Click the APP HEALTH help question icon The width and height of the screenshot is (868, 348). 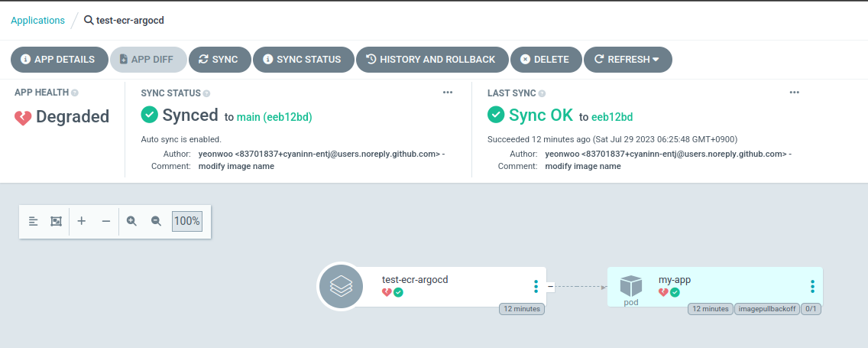(x=75, y=93)
